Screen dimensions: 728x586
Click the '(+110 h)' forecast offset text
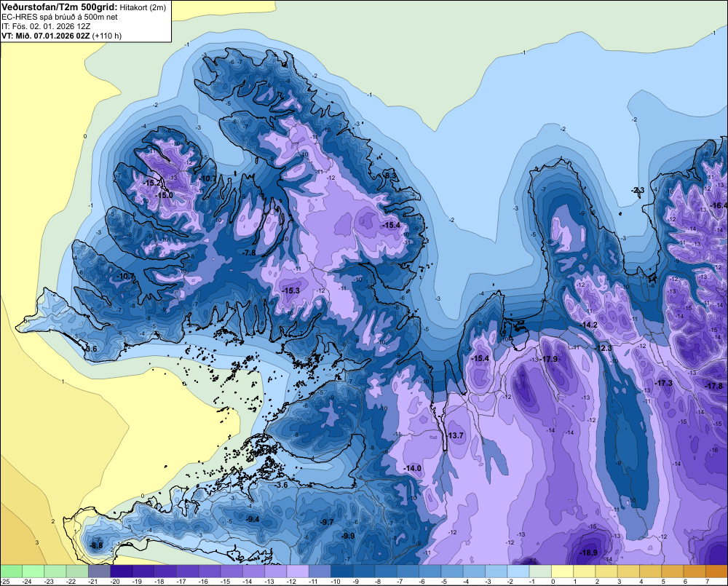pyautogui.click(x=107, y=36)
